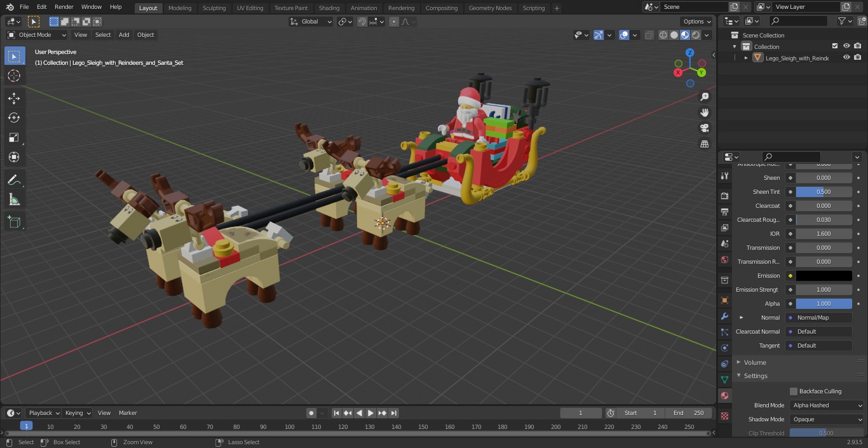Open the Blend Mode Alpha Hashed dropdown

pyautogui.click(x=827, y=405)
